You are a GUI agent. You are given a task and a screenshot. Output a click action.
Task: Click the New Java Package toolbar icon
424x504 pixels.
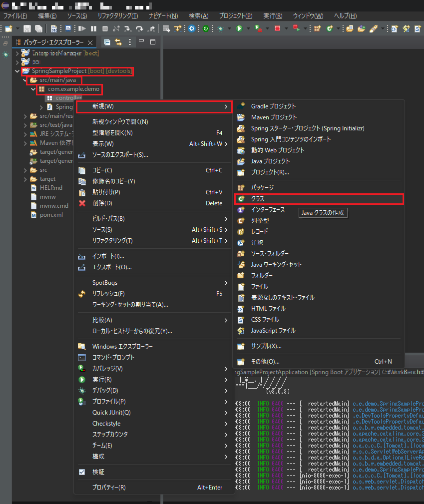click(x=317, y=28)
